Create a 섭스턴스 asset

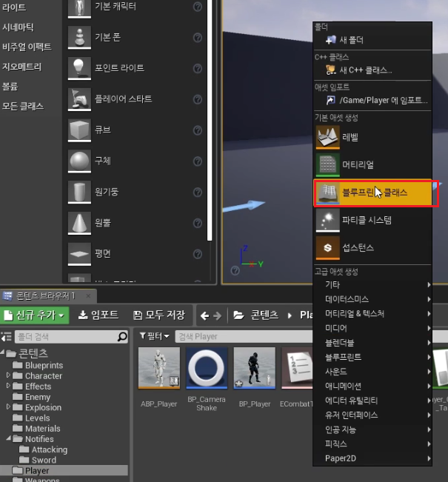coord(372,248)
